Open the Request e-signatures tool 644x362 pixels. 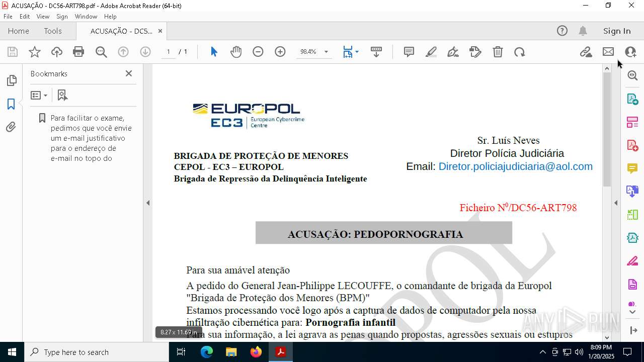click(x=475, y=52)
